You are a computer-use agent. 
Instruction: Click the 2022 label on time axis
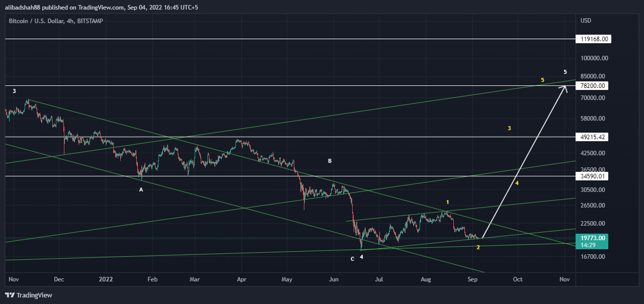pos(106,279)
